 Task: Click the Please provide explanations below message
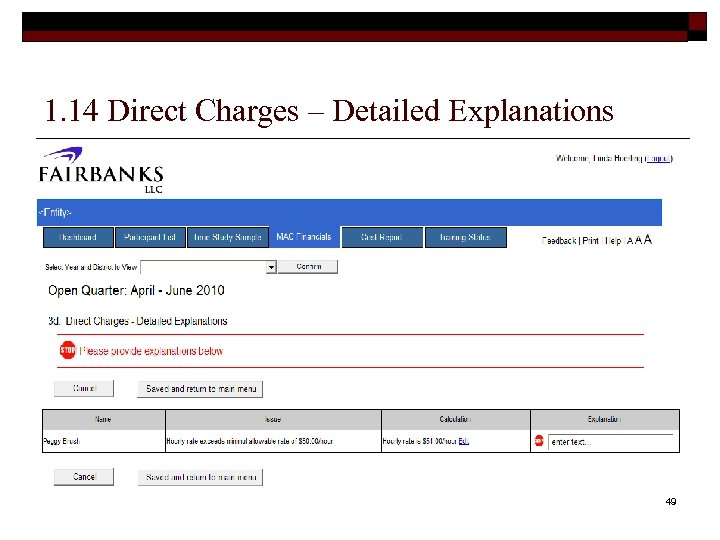coord(151,351)
